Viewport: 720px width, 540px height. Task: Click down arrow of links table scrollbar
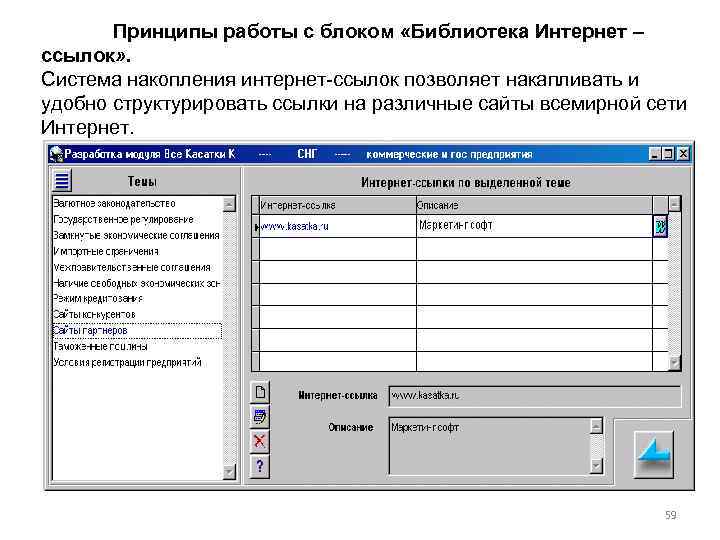click(674, 363)
